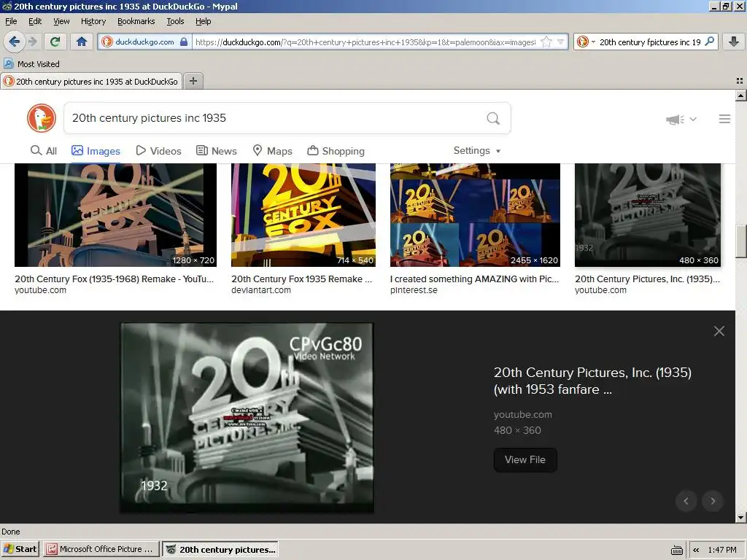Open the File menu

pyautogui.click(x=11, y=21)
